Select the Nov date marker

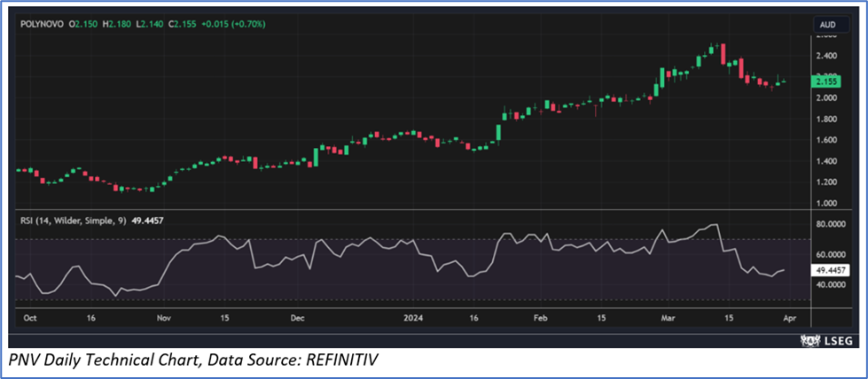pyautogui.click(x=163, y=316)
